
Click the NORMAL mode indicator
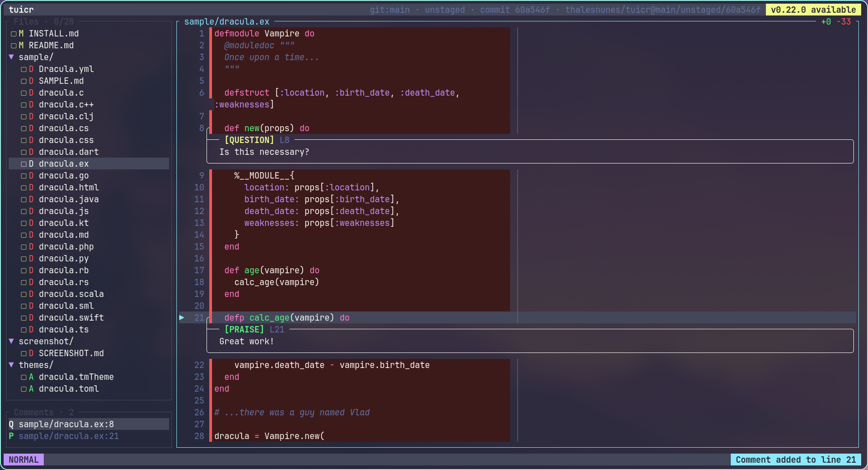(24, 460)
